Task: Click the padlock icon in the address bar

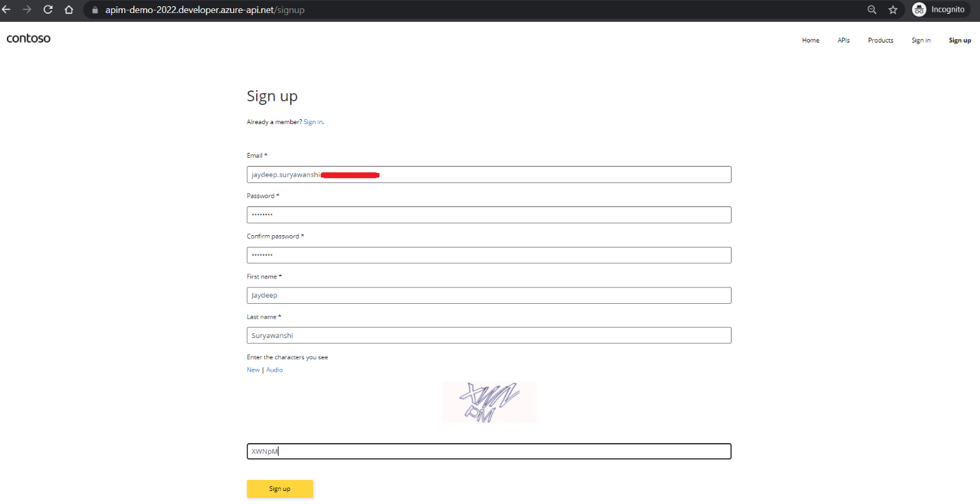Action: click(93, 10)
